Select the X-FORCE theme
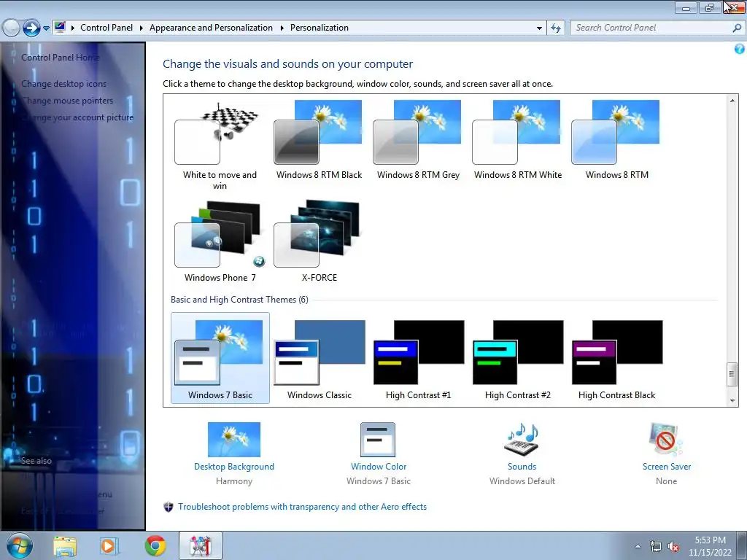The height and width of the screenshot is (560, 747). (319, 242)
